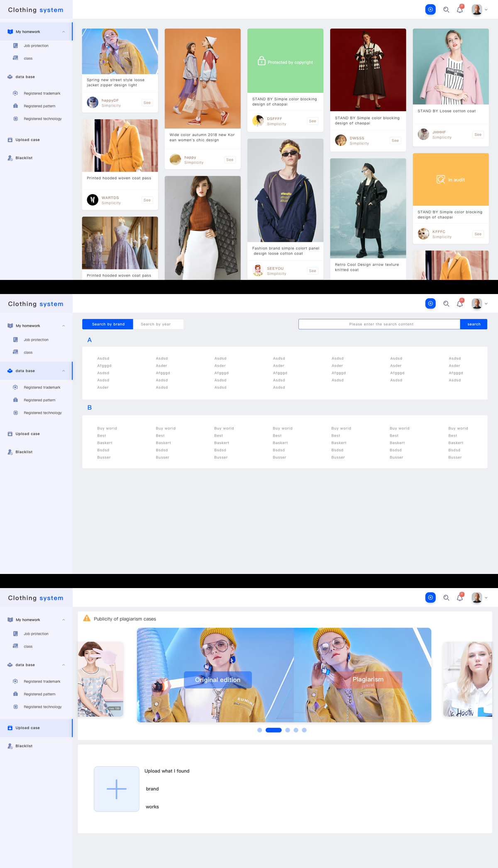Click the plus icon to upload a found case
This screenshot has height=868, width=498.
click(117, 789)
